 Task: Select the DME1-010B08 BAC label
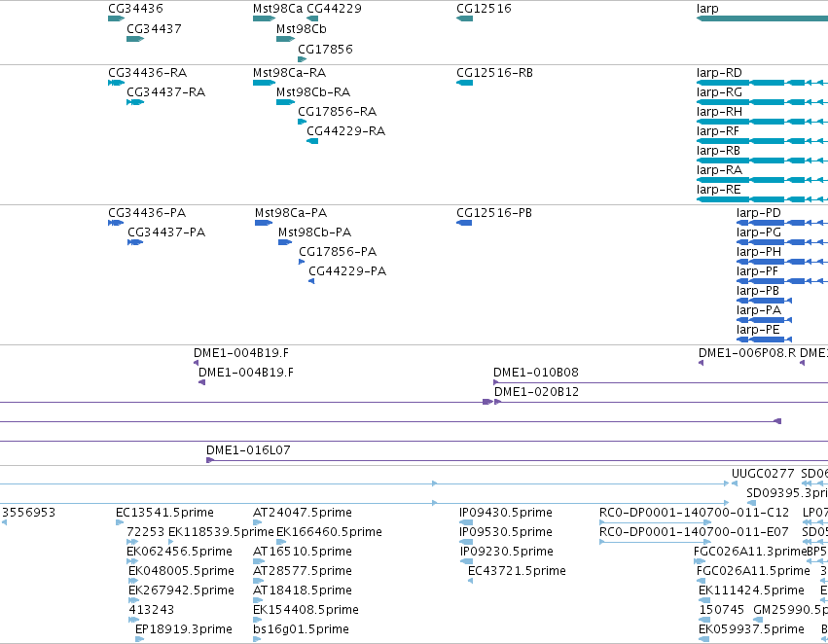click(x=536, y=374)
